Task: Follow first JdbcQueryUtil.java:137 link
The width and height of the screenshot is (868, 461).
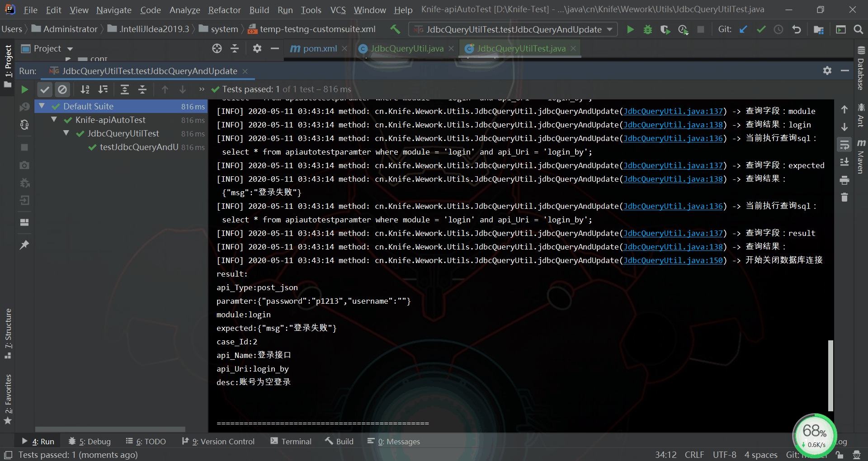Action: tap(673, 111)
